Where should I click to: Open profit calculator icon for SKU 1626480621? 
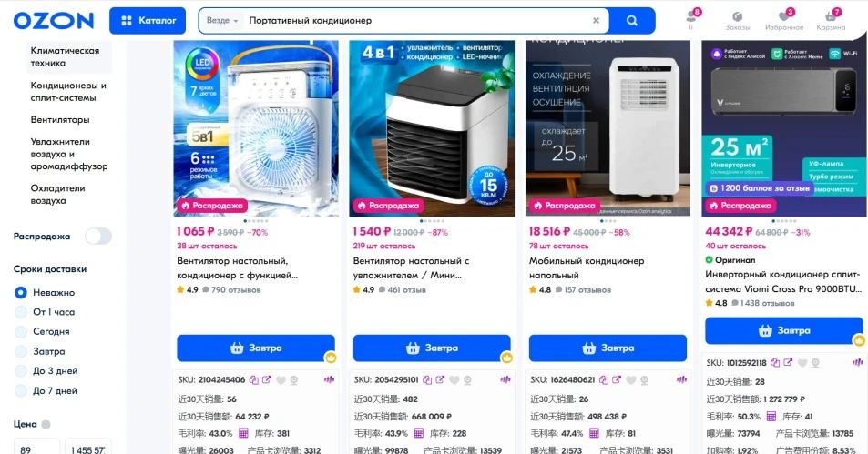tap(594, 433)
